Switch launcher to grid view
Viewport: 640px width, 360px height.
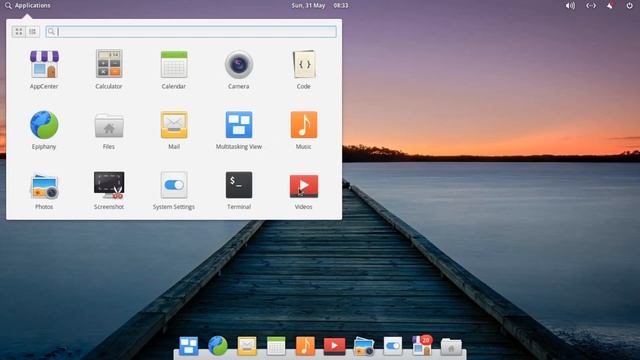tap(19, 31)
